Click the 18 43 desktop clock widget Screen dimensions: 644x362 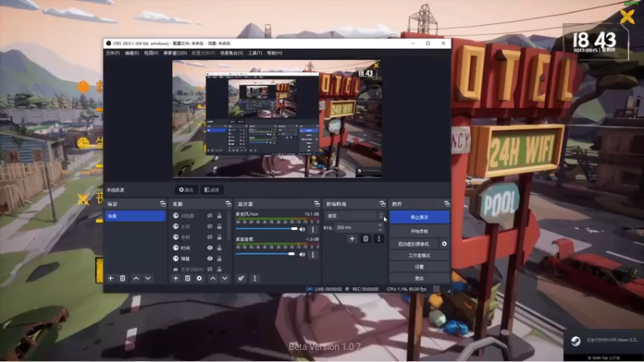(595, 42)
